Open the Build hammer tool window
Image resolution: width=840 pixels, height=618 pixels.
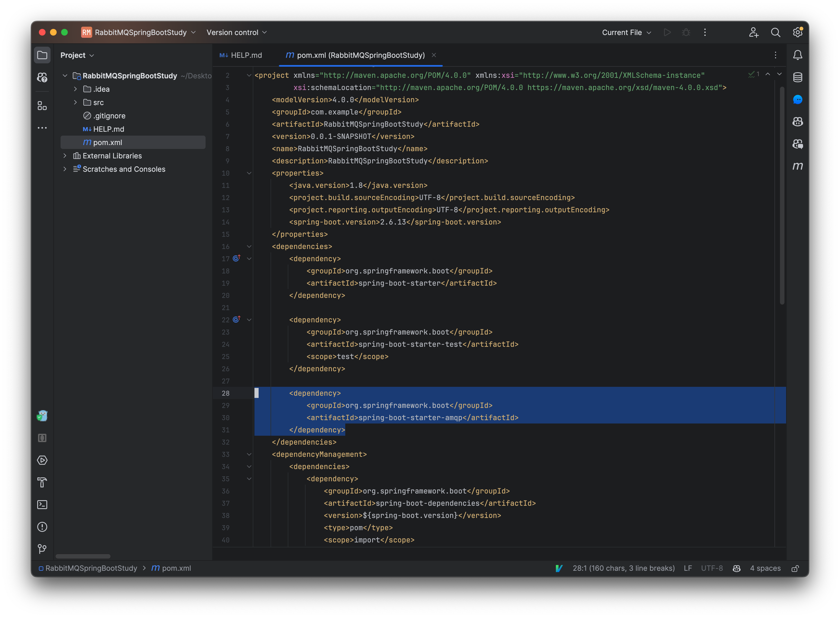click(42, 483)
